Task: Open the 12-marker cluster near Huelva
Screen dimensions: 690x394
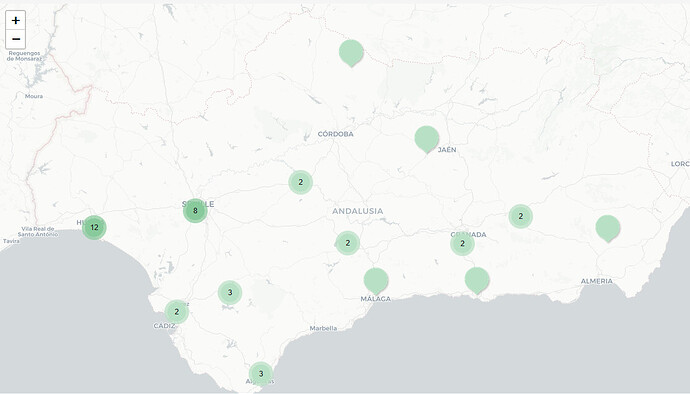Action: [x=94, y=228]
